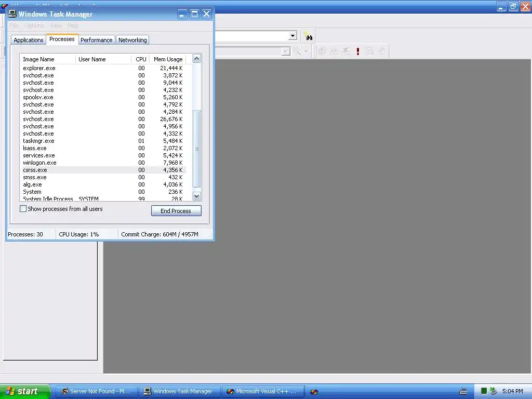
Task: Click the process list scroll up arrow
Action: 197,59
